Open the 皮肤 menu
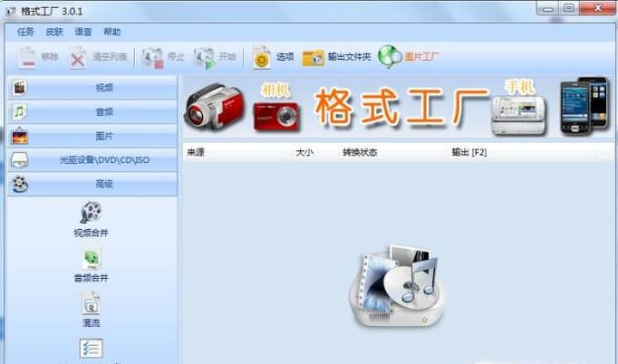 [54, 31]
